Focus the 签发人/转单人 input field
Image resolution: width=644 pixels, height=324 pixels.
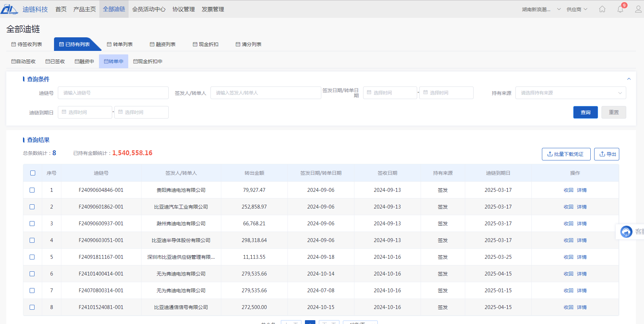click(266, 93)
